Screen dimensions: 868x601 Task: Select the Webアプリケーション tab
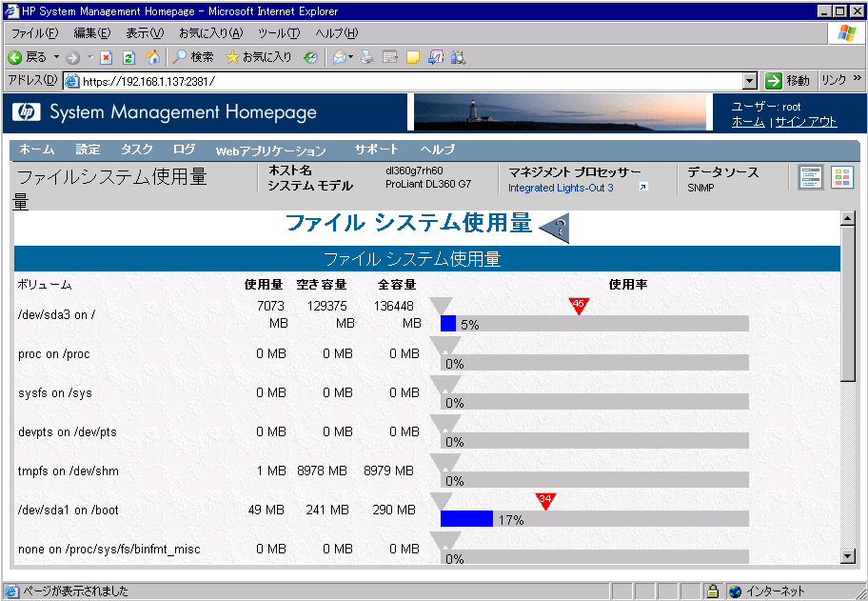pos(270,150)
